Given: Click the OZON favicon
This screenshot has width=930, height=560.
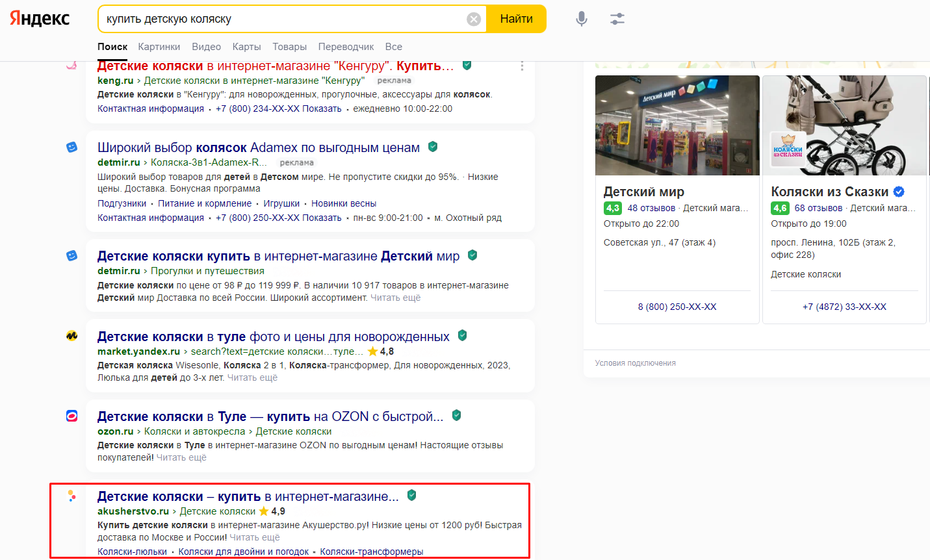Looking at the screenshot, I should pos(72,416).
